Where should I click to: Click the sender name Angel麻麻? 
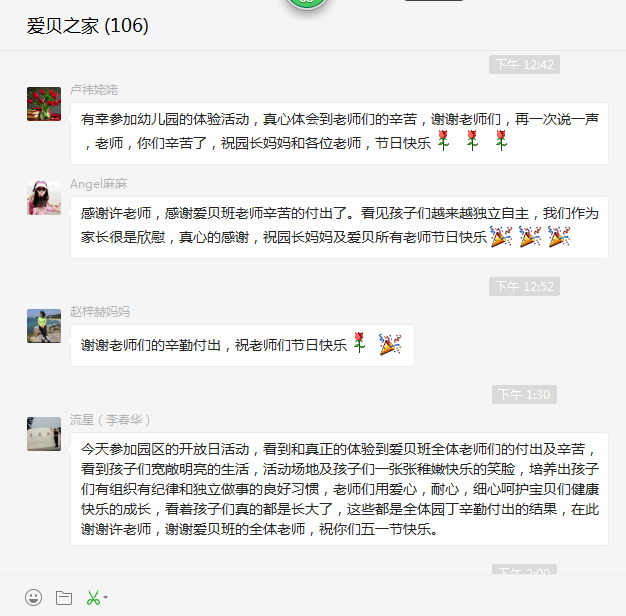click(x=99, y=184)
